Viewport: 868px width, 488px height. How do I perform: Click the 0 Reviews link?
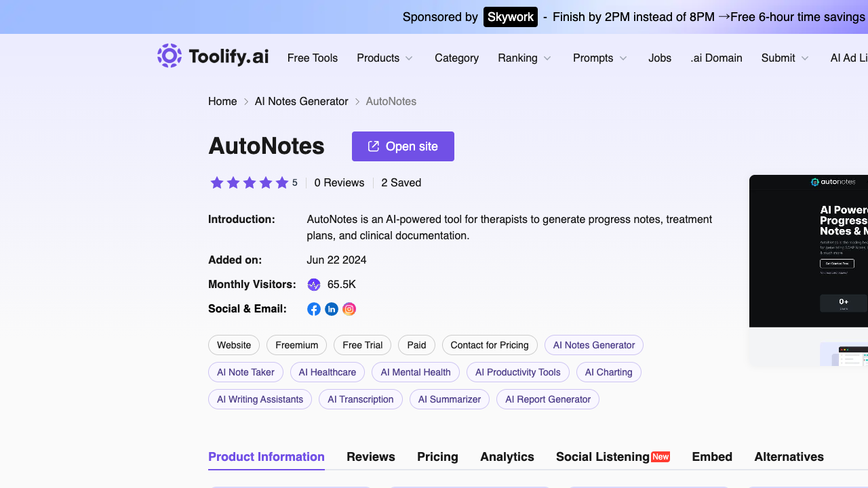[339, 183]
